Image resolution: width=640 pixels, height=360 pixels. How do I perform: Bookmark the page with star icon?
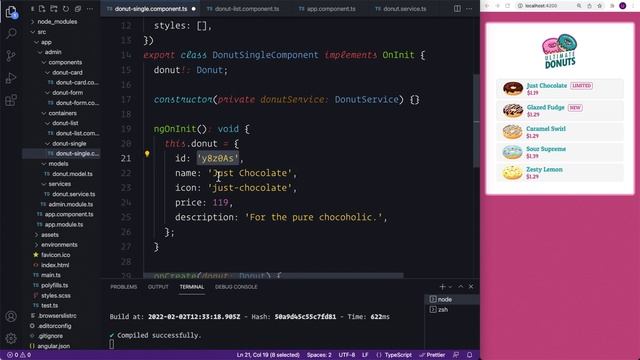coord(599,6)
